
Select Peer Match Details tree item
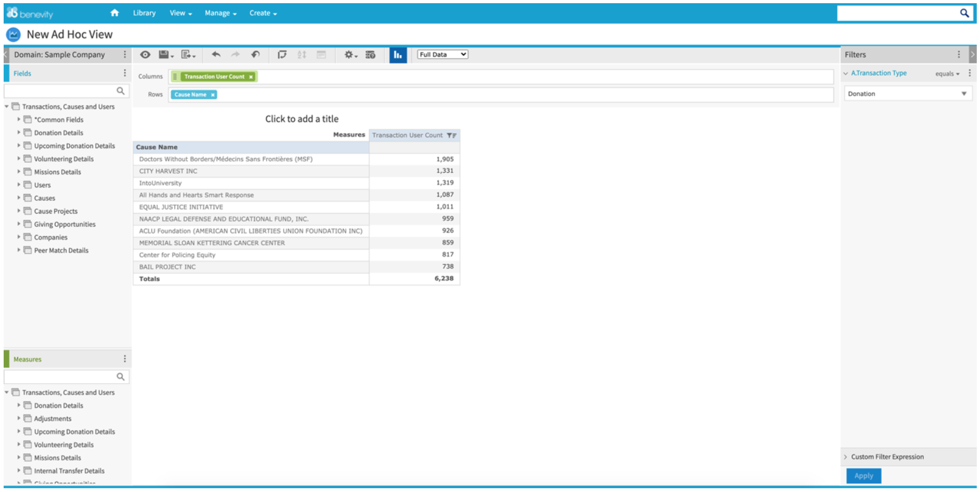click(x=61, y=250)
